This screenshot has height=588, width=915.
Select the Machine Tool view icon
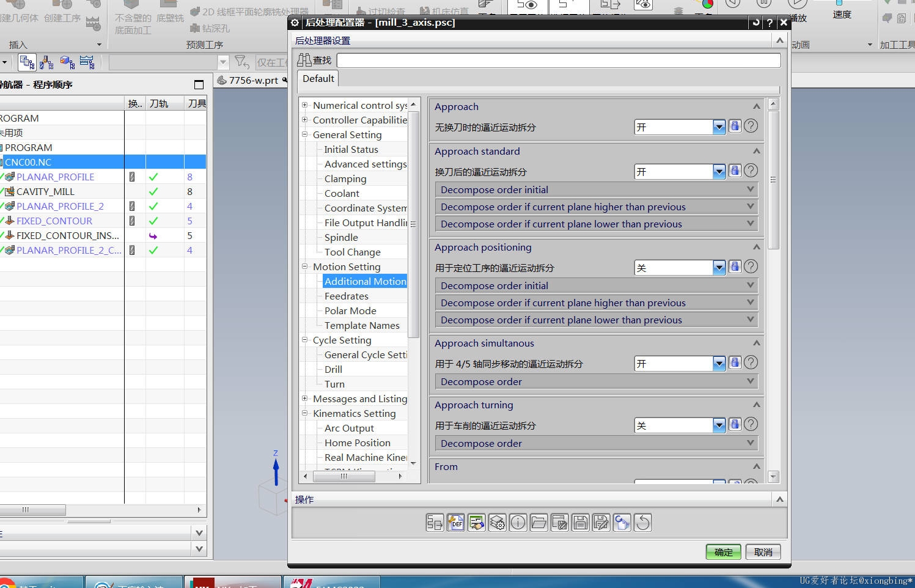(46, 62)
